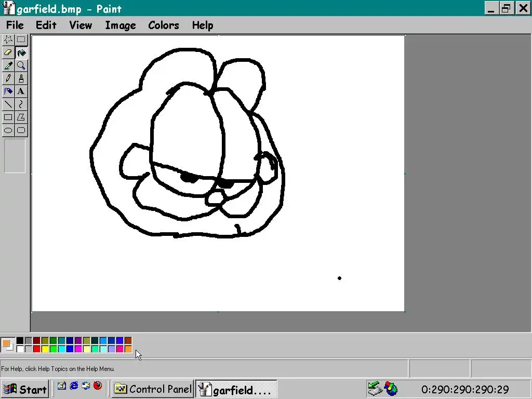Choose the Pencil tool
The height and width of the screenshot is (399, 532).
(8, 78)
